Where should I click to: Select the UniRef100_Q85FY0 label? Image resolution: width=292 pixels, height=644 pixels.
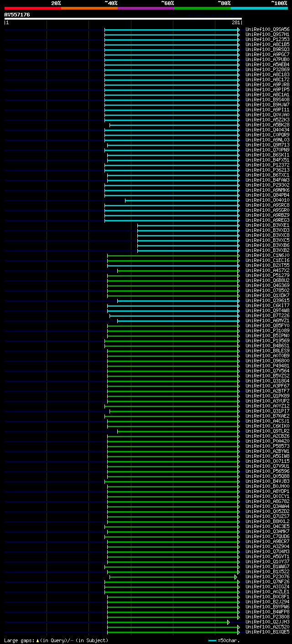click(267, 326)
